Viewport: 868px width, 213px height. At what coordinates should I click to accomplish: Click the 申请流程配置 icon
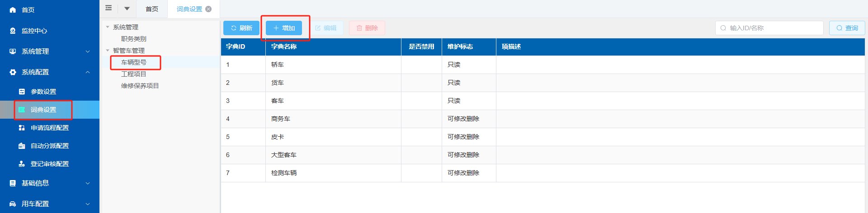22,128
